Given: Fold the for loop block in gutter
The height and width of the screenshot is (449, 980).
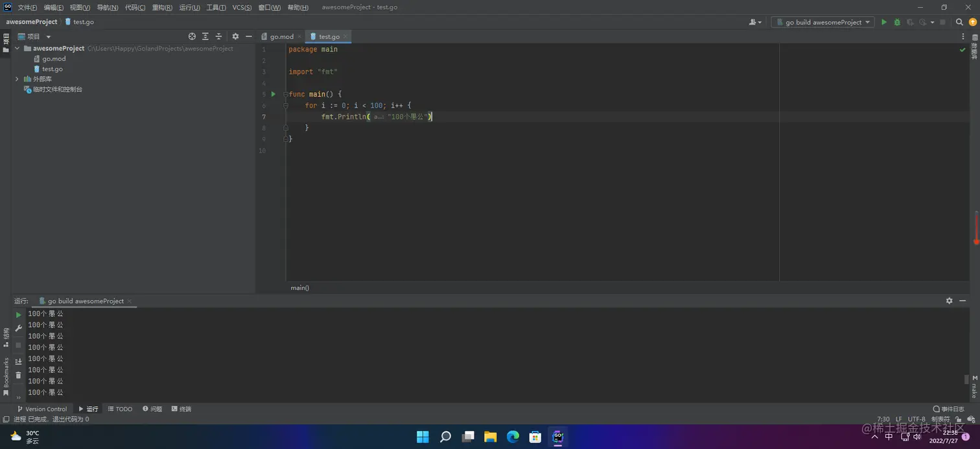Looking at the screenshot, I should tap(285, 105).
